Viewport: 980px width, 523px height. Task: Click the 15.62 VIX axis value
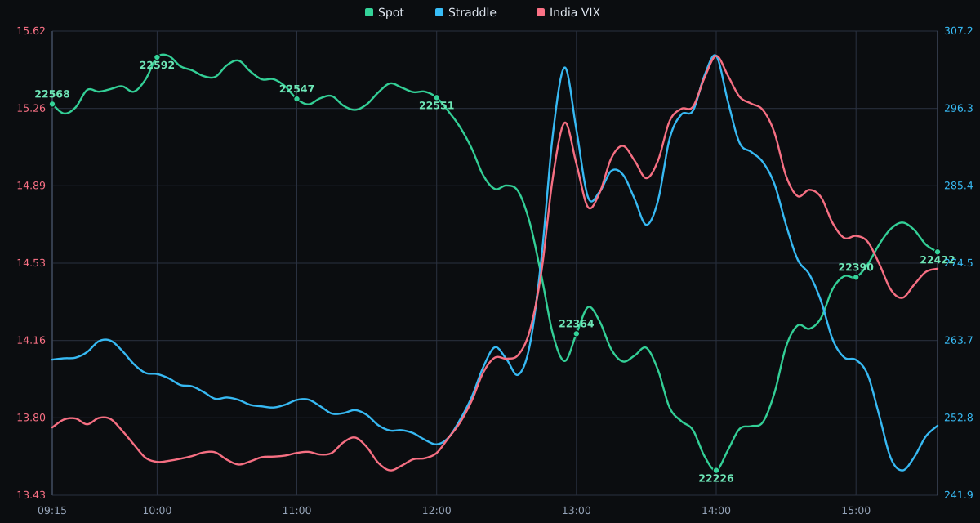(x=31, y=31)
